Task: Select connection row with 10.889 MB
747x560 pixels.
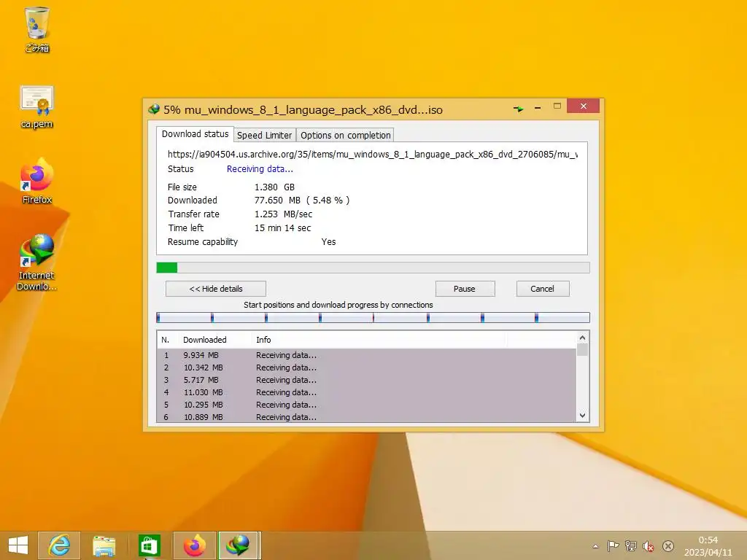Action: pos(366,416)
